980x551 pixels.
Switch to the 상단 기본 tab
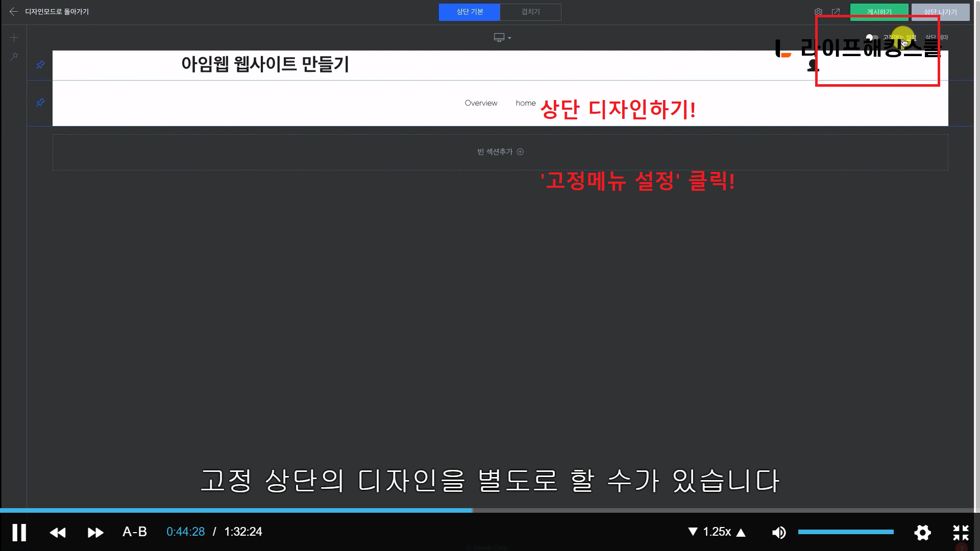[469, 12]
